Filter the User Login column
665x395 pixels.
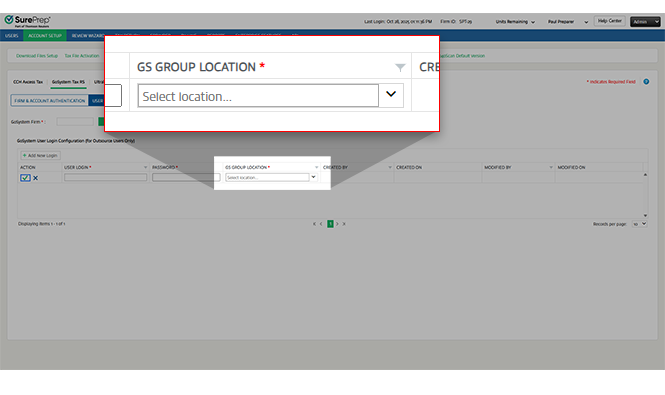click(145, 168)
